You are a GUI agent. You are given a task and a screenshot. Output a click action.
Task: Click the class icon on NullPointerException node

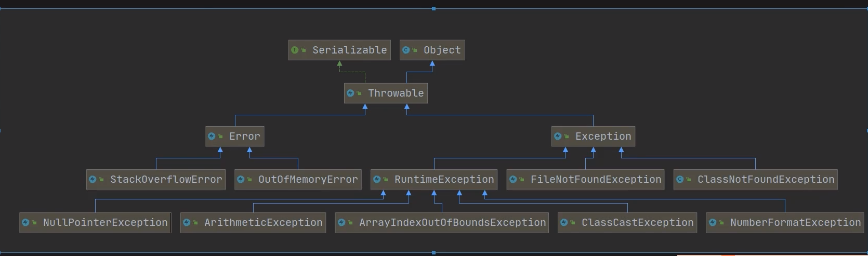(x=25, y=223)
